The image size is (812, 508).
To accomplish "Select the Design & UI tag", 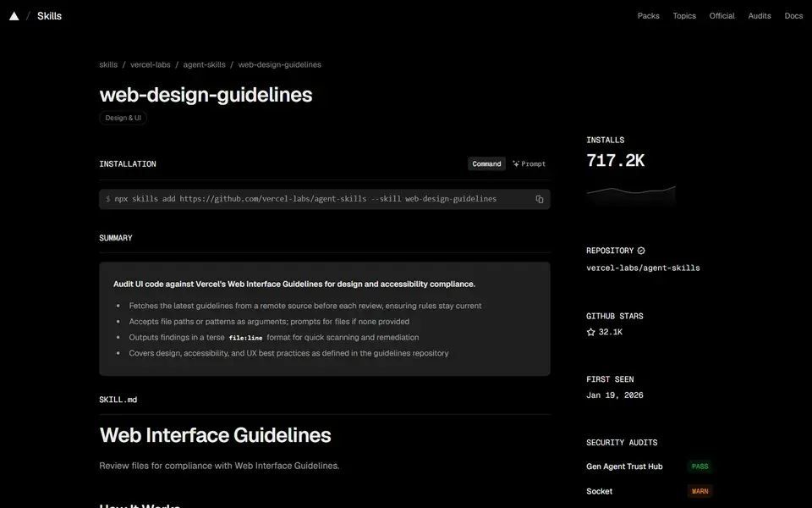I will 123,119.
